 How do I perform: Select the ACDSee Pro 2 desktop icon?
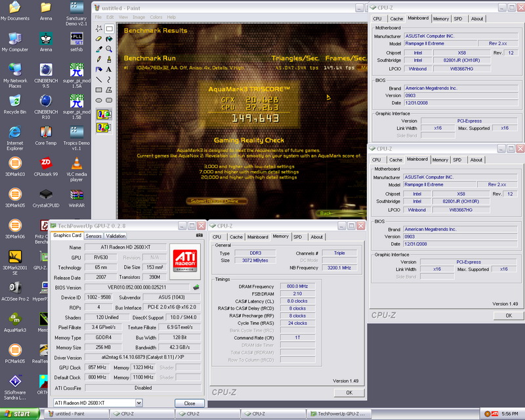[x=15, y=291]
